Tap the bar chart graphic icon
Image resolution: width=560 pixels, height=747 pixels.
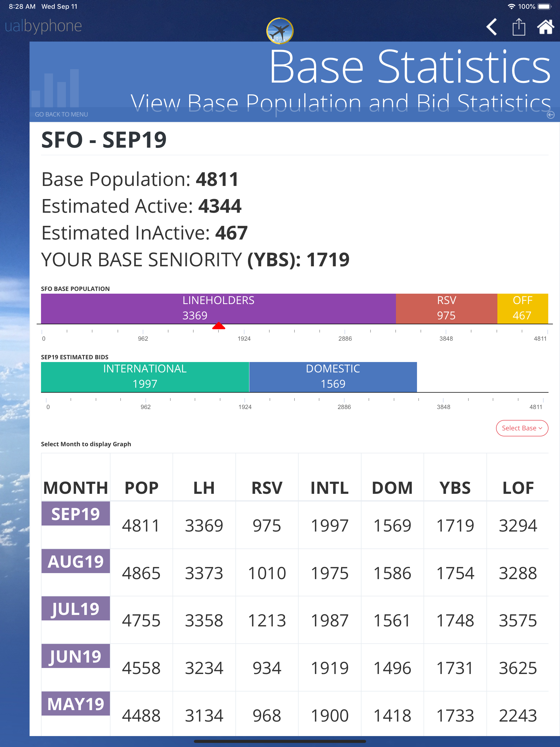tap(56, 88)
